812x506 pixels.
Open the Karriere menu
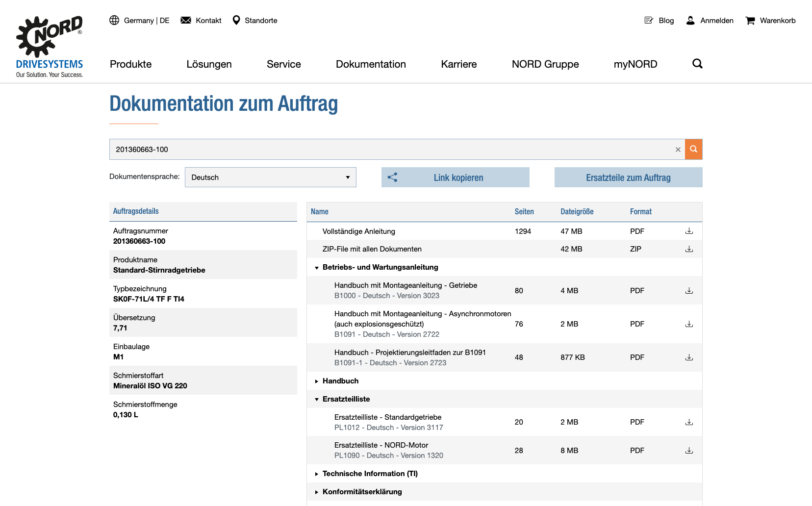pos(459,64)
